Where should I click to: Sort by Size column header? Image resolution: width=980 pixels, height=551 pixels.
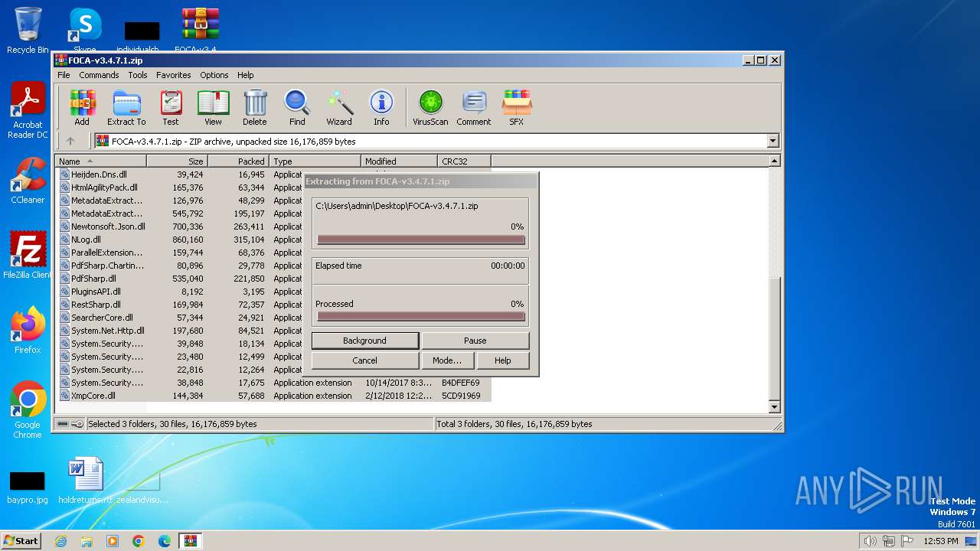pyautogui.click(x=177, y=161)
